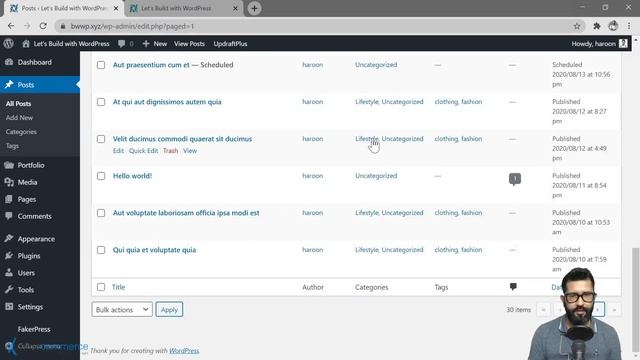
Task: Filter by Lifestyle category in Velit ducimus row
Action: [367, 139]
